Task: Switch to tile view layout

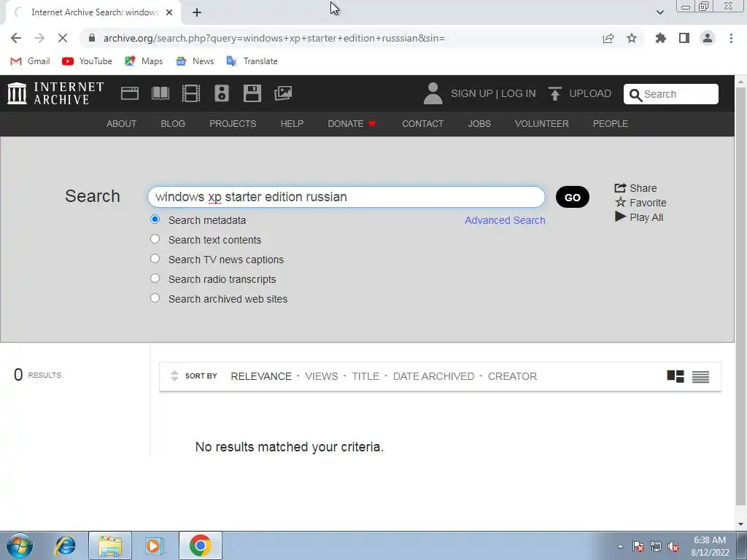Action: [x=675, y=376]
